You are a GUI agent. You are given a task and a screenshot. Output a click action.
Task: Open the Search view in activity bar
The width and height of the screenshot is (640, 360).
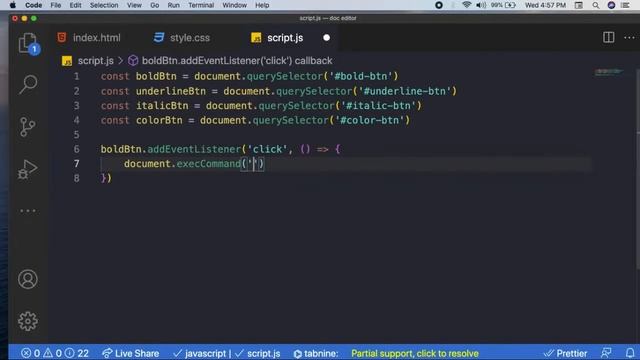[28, 84]
